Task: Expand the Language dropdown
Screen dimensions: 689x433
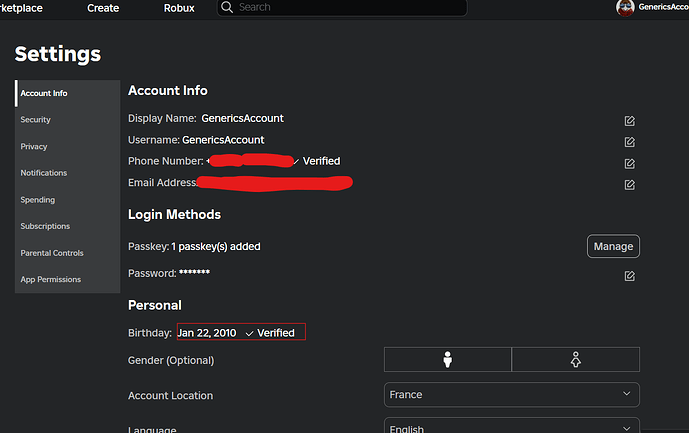Action: pos(511,427)
